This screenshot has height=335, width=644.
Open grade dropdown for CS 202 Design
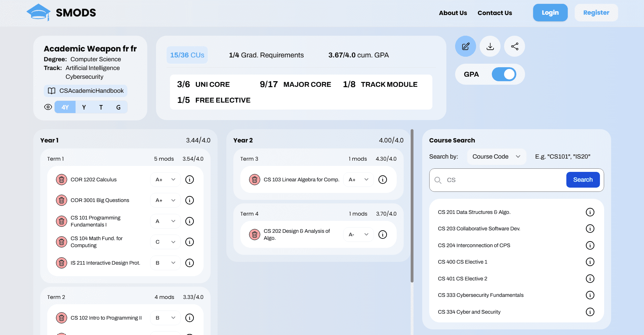click(x=359, y=235)
